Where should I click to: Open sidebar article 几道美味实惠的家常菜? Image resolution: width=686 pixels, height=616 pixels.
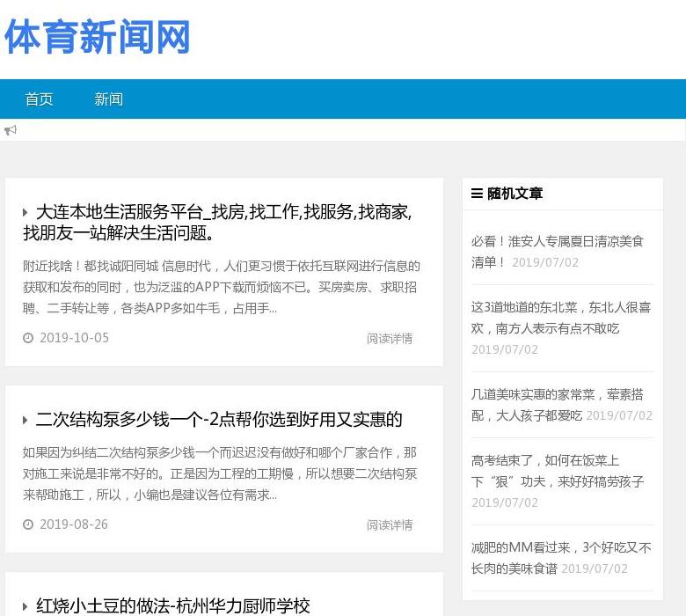(557, 405)
